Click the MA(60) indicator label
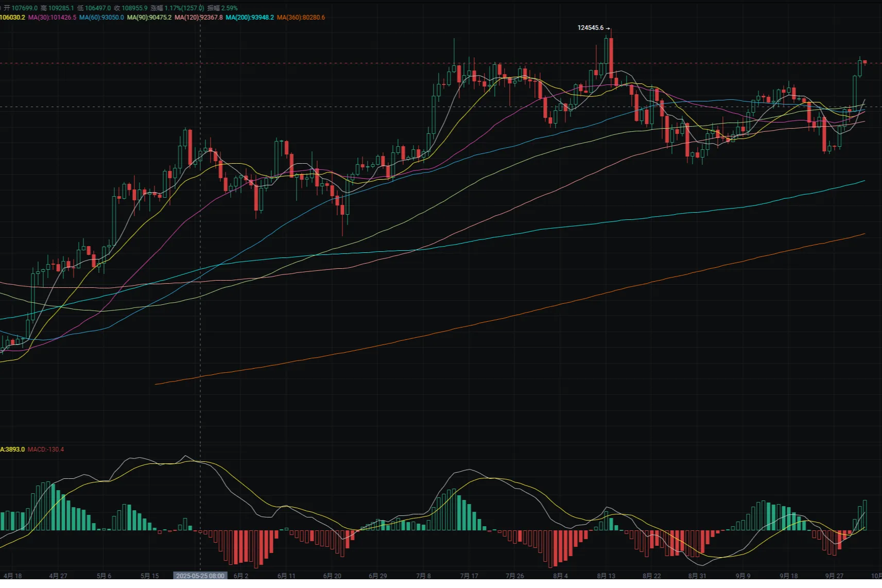The height and width of the screenshot is (588, 882). coord(101,18)
